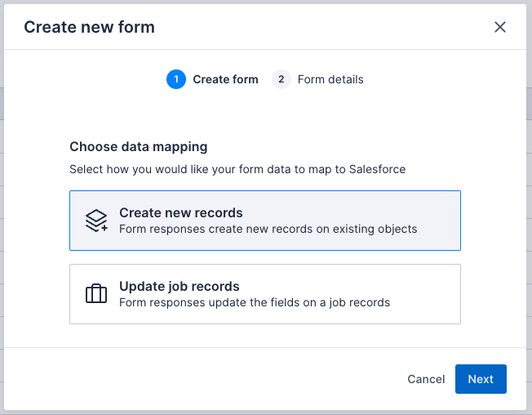532x415 pixels.
Task: Proceed with the Next button
Action: coord(481,379)
